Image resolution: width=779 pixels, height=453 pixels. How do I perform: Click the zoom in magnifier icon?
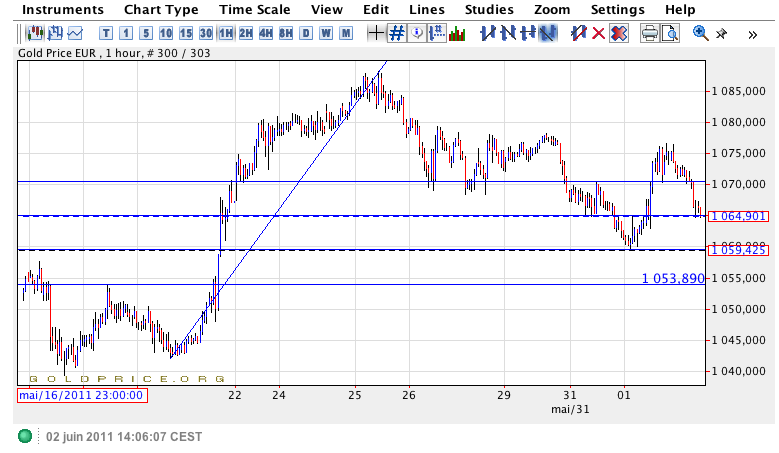click(x=700, y=33)
